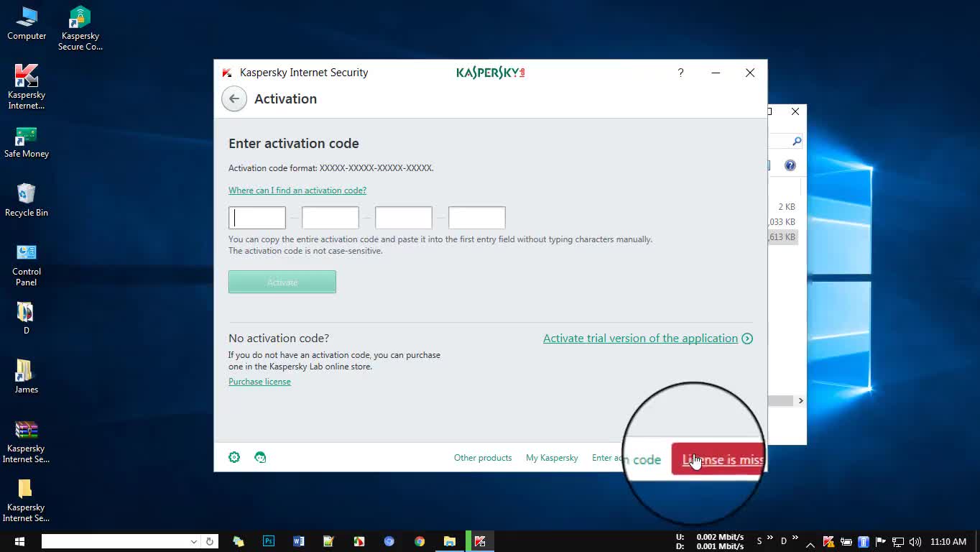This screenshot has width=980, height=552.
Task: Select Kaspersky taskbar icon
Action: (x=480, y=541)
